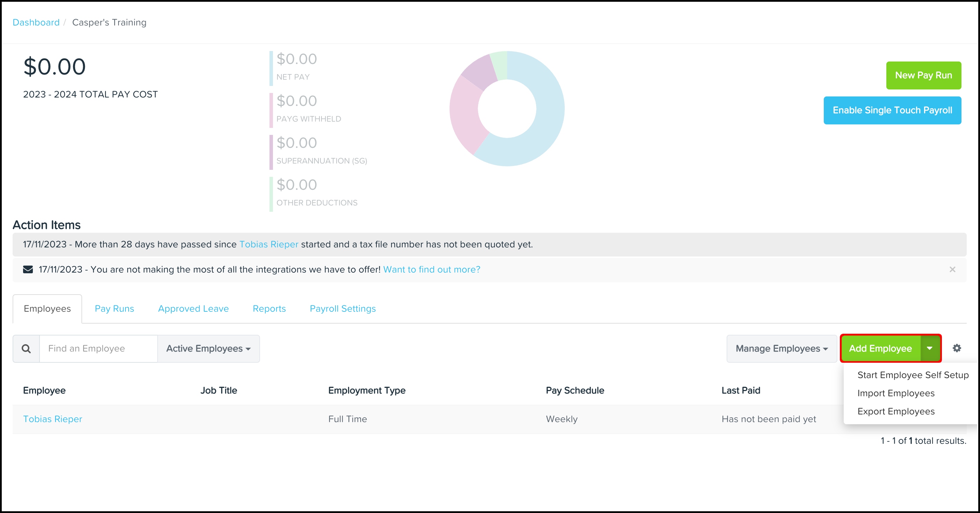Viewport: 980px width, 513px height.
Task: Click the NET PAY amount label
Action: (293, 77)
